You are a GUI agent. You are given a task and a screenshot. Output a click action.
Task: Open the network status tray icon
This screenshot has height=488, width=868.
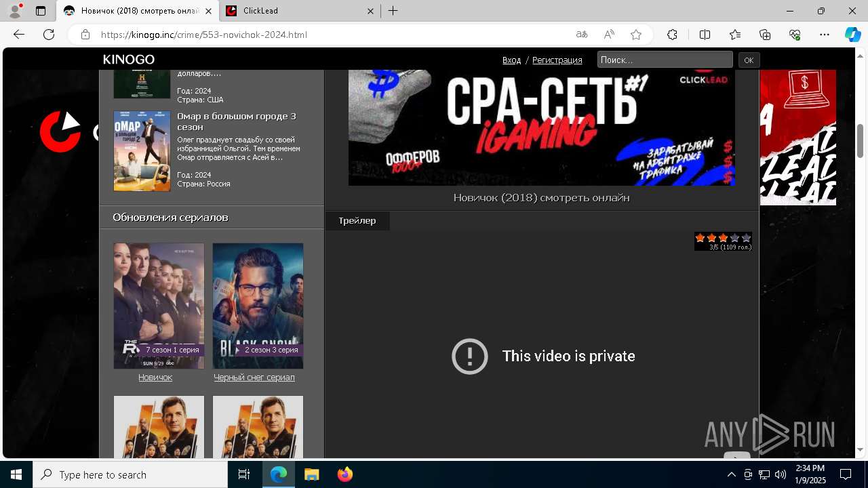click(x=764, y=474)
